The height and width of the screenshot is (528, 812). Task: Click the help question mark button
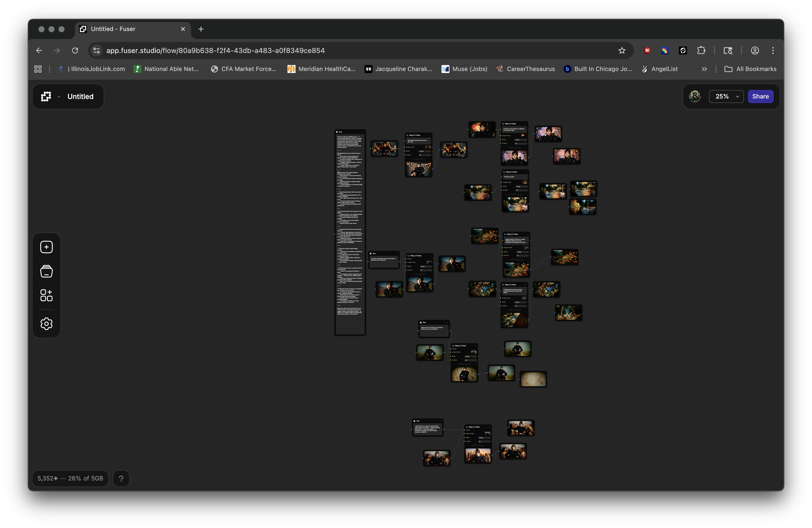tap(121, 478)
